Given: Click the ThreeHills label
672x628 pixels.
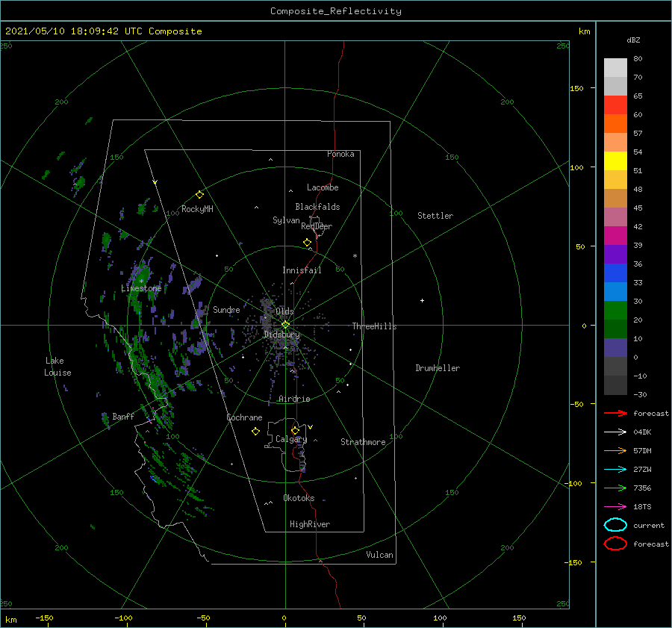Looking at the screenshot, I should (374, 326).
